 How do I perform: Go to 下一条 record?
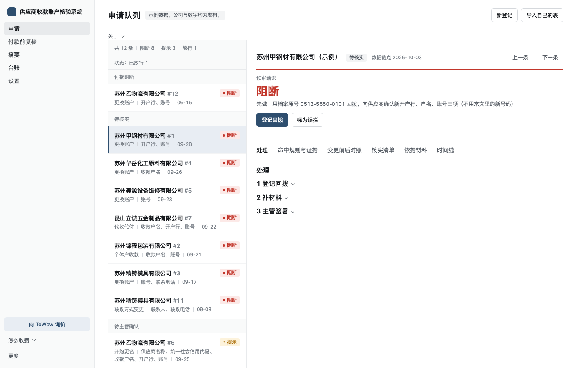pyautogui.click(x=550, y=58)
